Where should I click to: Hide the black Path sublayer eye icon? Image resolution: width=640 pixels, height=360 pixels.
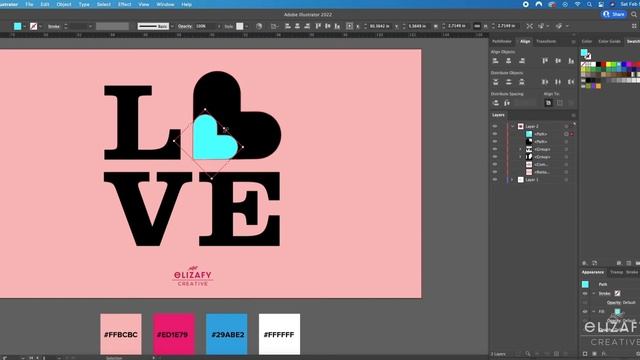[495, 142]
